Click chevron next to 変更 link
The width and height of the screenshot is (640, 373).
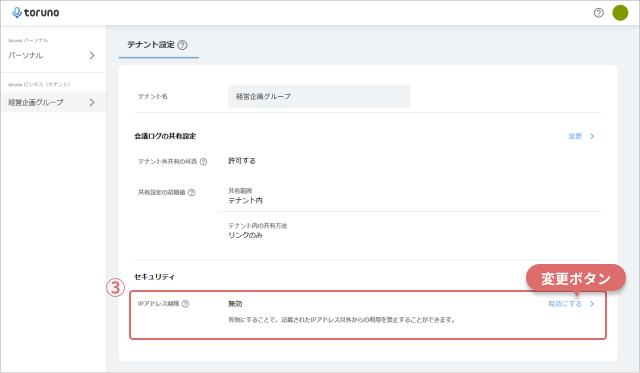592,136
